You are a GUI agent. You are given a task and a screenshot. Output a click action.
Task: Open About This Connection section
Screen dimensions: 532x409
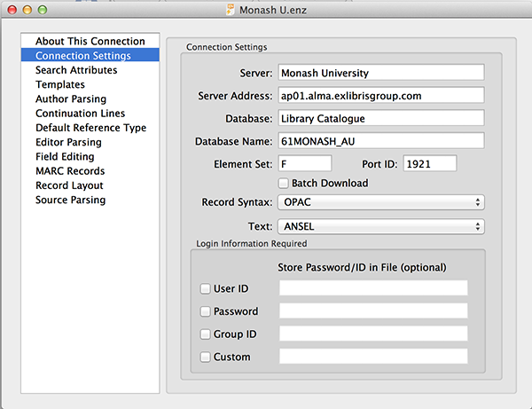90,41
